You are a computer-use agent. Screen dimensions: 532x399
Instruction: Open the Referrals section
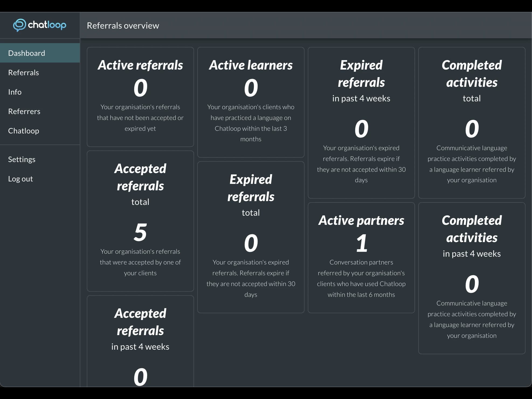(23, 72)
